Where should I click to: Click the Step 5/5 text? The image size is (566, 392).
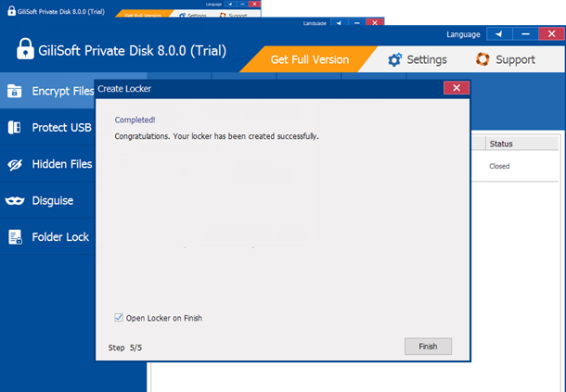click(x=125, y=348)
